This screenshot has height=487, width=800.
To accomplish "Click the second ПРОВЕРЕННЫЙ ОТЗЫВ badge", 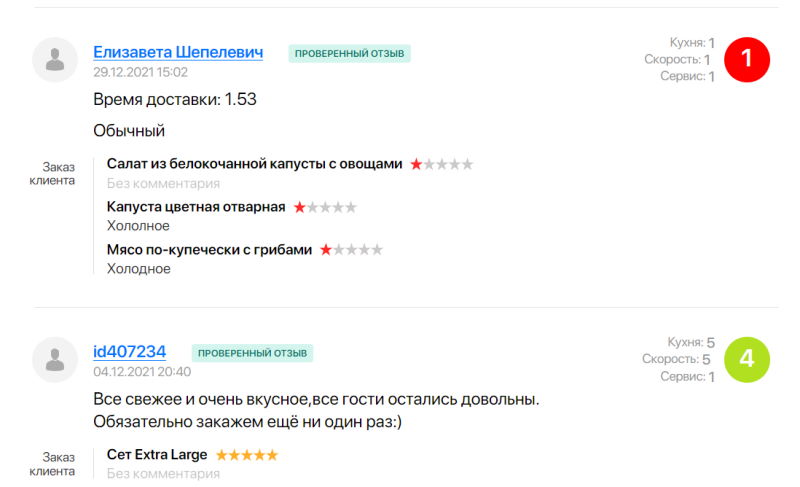I will click(x=252, y=353).
